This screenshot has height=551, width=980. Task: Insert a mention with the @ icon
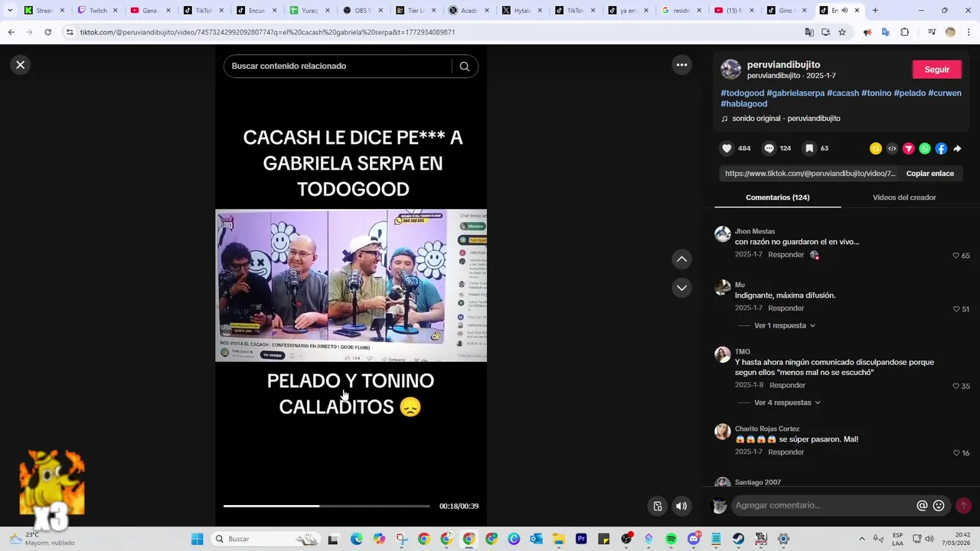[x=922, y=505]
